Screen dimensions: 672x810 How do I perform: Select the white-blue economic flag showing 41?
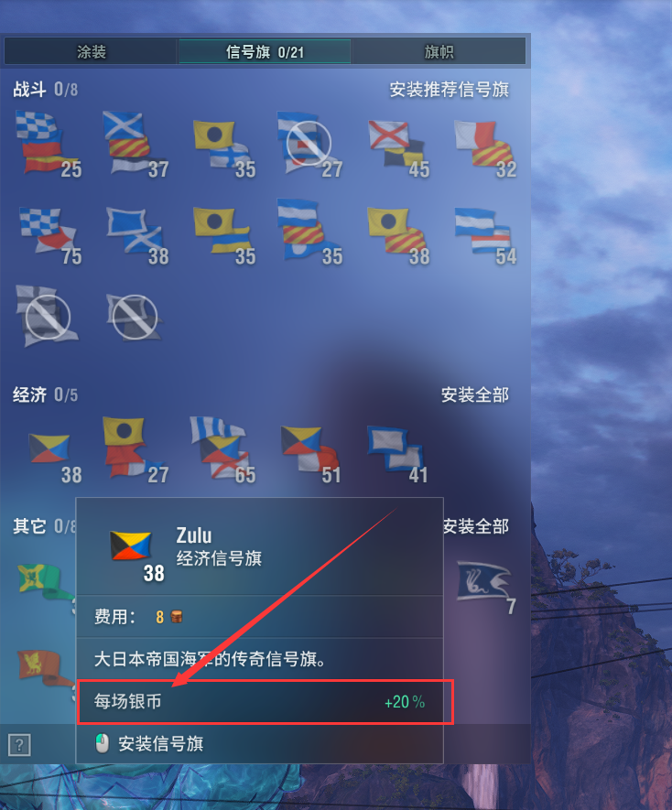pyautogui.click(x=397, y=454)
